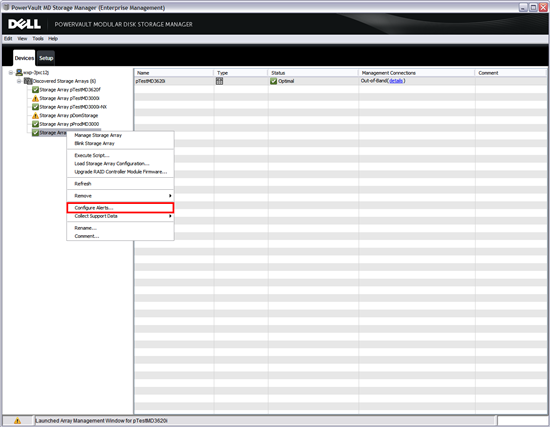The height and width of the screenshot is (427, 550).
Task: Switch to the Setup tab
Action: [46, 58]
